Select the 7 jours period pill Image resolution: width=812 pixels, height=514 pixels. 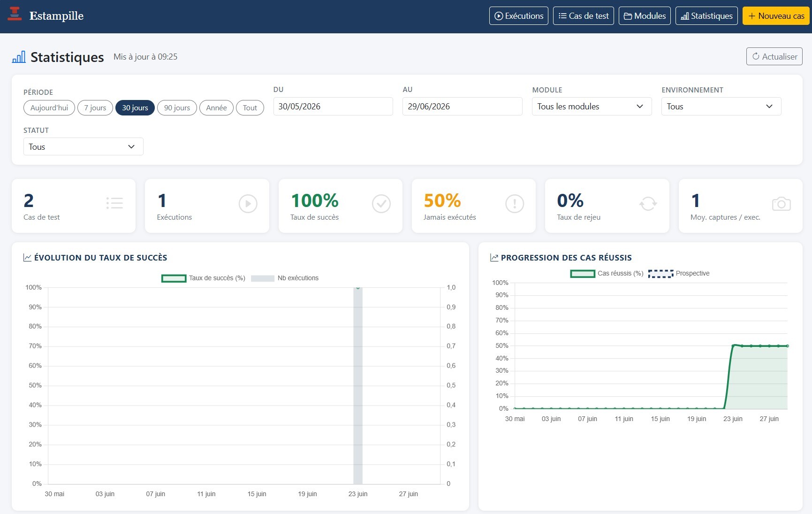(95, 107)
